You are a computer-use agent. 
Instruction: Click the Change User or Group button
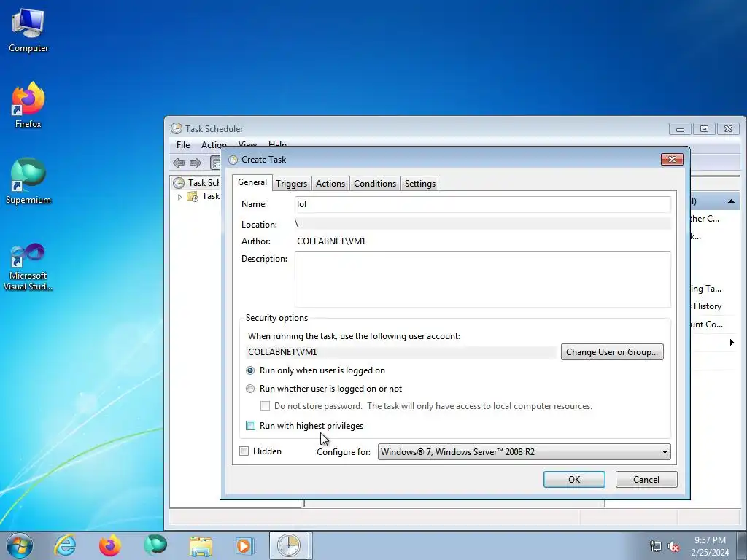(x=612, y=352)
